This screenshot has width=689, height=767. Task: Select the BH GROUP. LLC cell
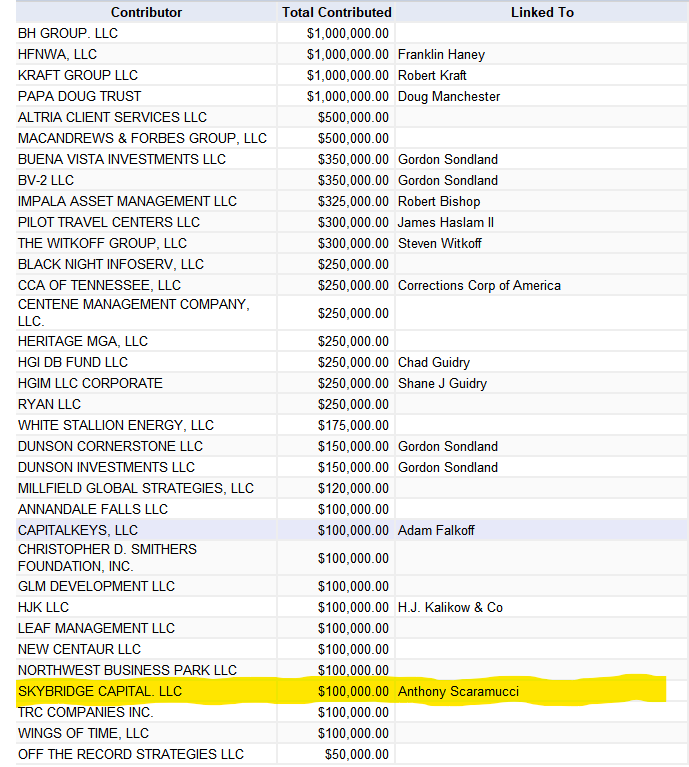pos(146,33)
